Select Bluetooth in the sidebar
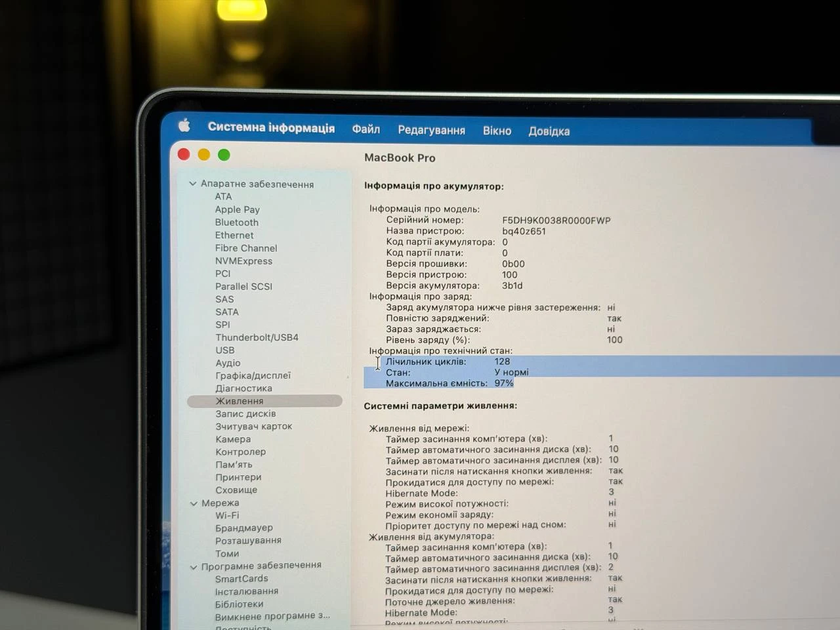The height and width of the screenshot is (630, 840). [237, 222]
